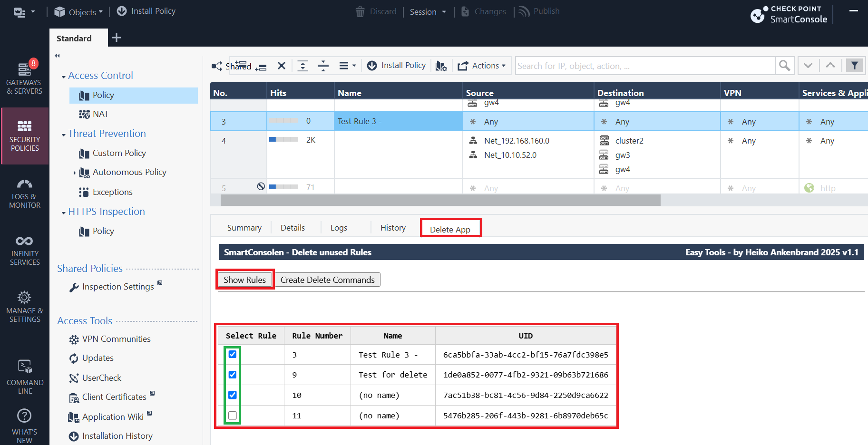
Task: Click the search magnifier icon
Action: pos(784,66)
